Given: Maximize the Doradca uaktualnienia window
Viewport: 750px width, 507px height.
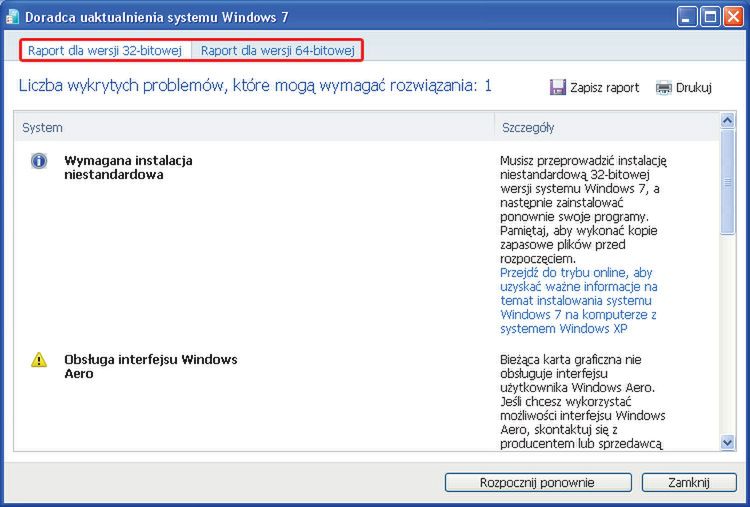Looking at the screenshot, I should click(710, 18).
